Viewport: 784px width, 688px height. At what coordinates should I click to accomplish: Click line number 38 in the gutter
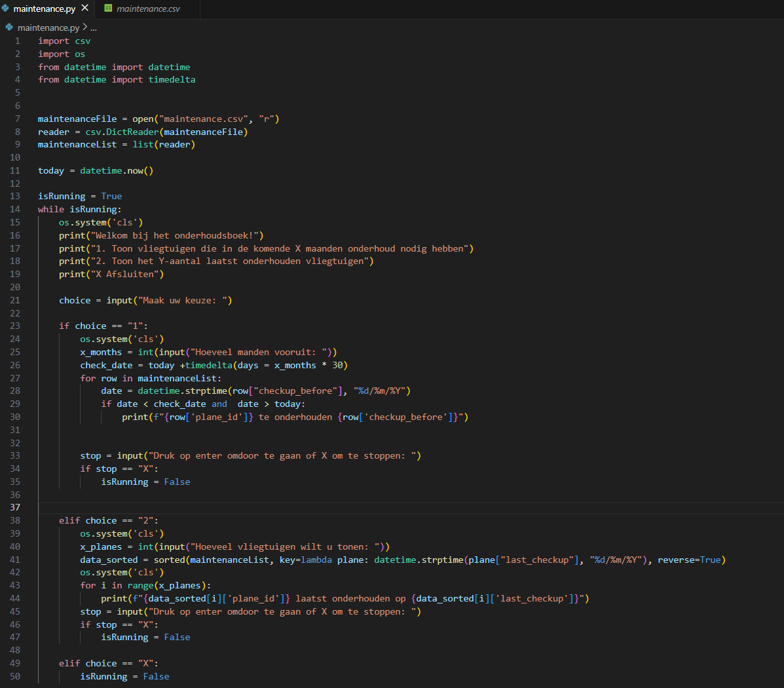15,520
